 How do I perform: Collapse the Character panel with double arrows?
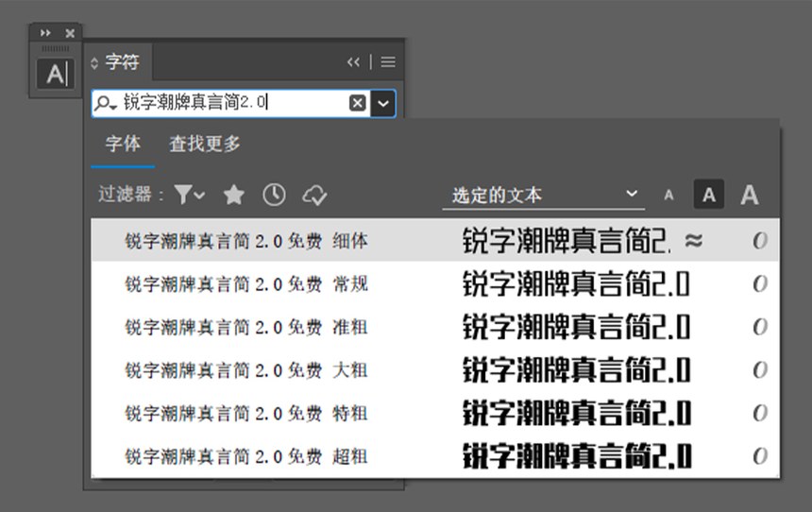click(353, 62)
